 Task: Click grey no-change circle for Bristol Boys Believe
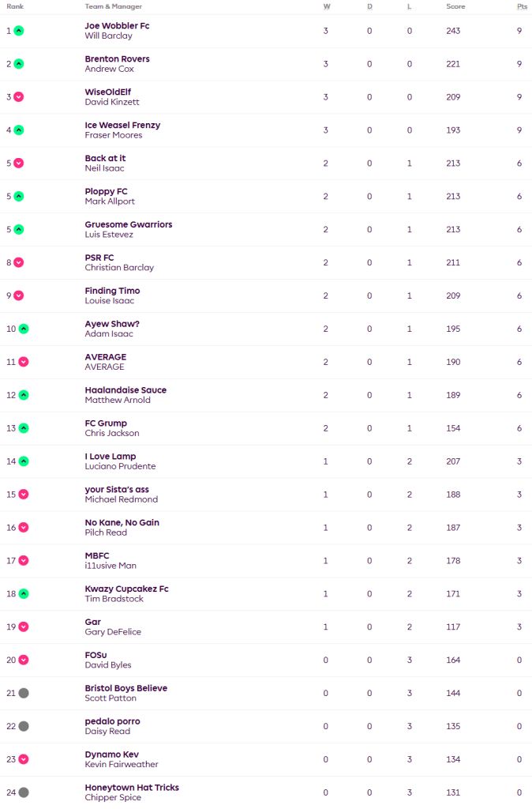tap(24, 693)
